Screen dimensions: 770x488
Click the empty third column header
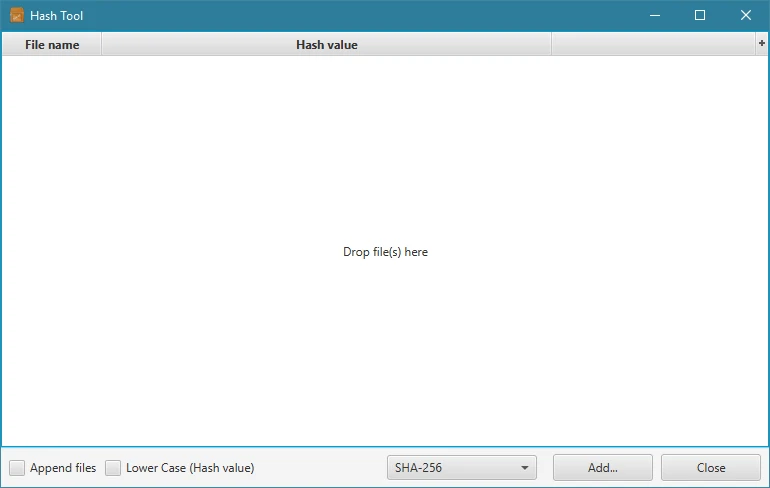click(x=653, y=44)
